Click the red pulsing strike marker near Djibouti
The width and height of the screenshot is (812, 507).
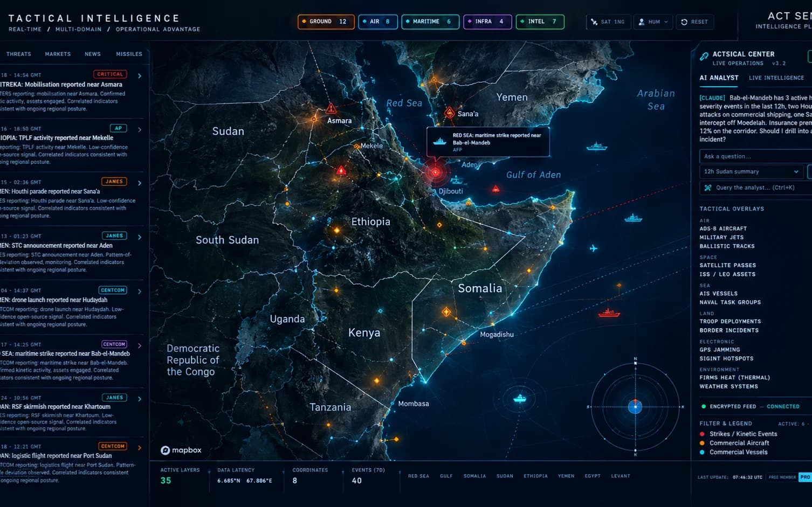coord(436,172)
